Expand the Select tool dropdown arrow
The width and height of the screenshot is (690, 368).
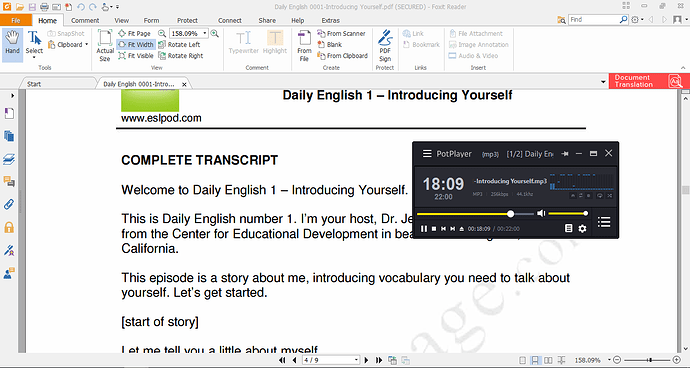click(34, 58)
